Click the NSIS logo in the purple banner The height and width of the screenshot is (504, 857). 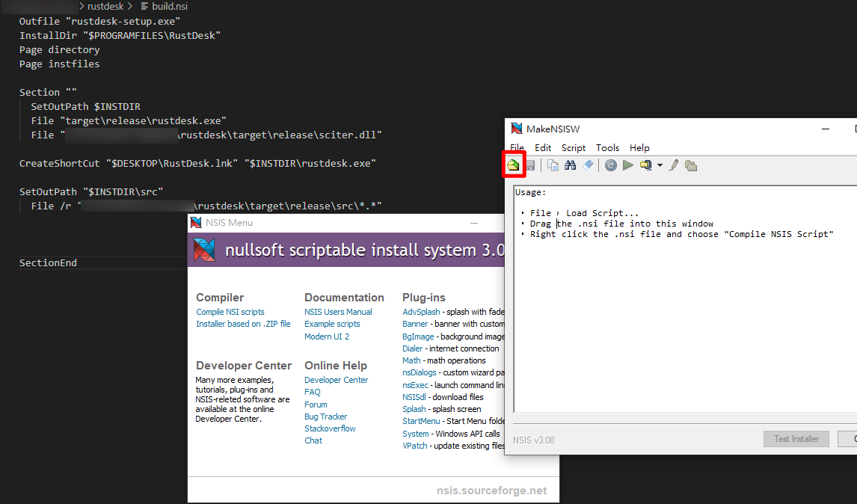pyautogui.click(x=204, y=250)
